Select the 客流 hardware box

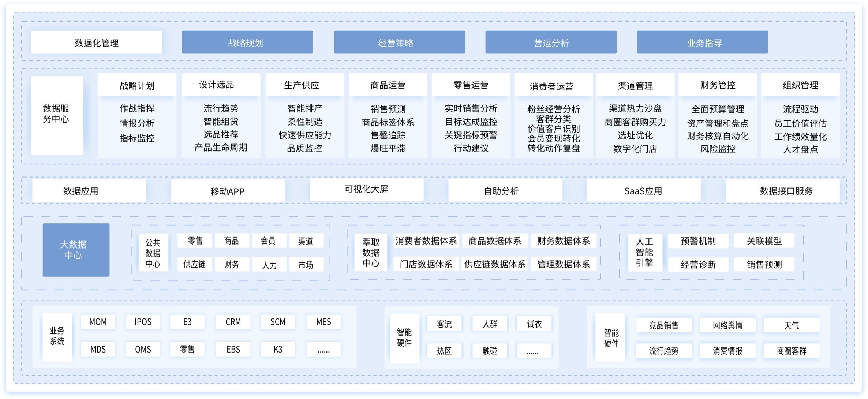pos(444,324)
